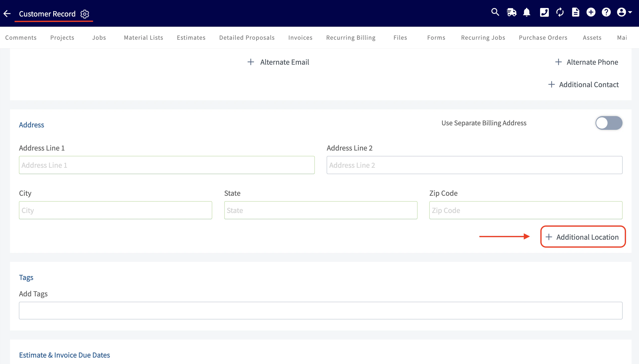Click the add plus circle icon
Viewport: 639px width, 364px height.
pos(591,12)
